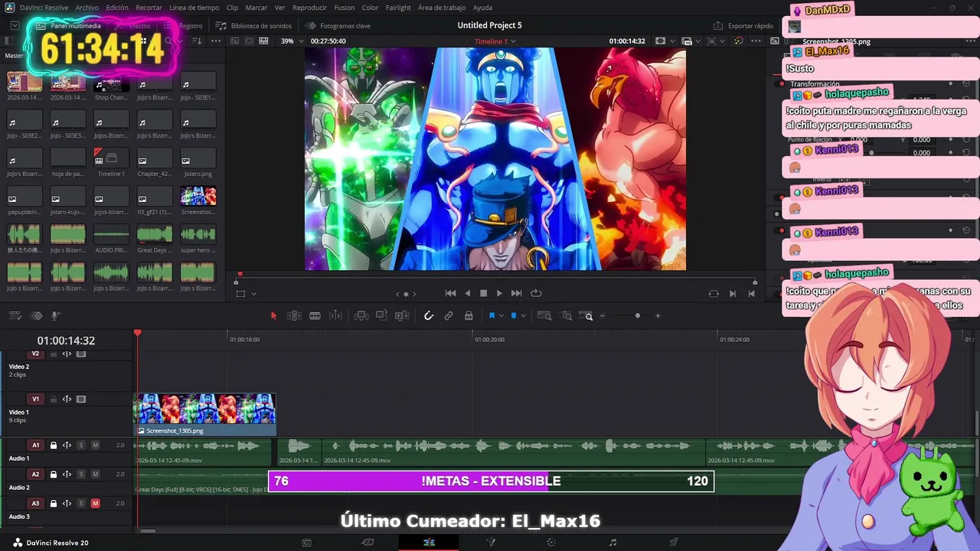Screen dimensions: 980x551
Task: Switch to the Color page icon
Action: pyautogui.click(x=551, y=543)
